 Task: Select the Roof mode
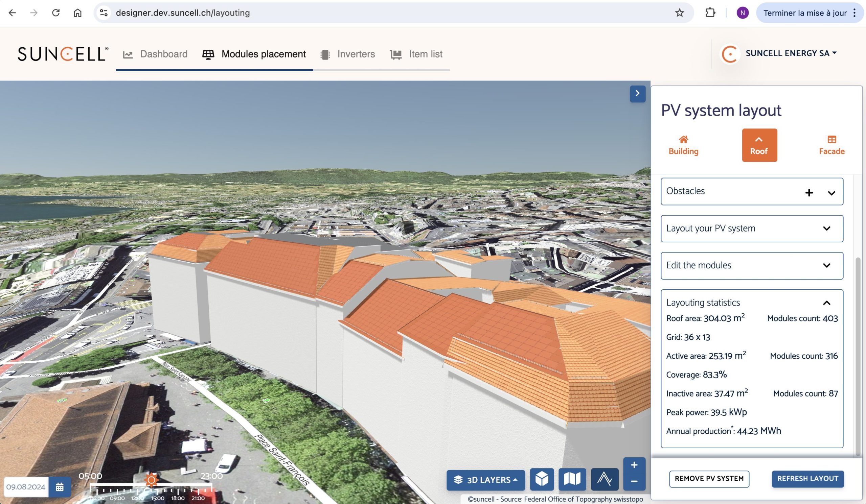tap(759, 145)
